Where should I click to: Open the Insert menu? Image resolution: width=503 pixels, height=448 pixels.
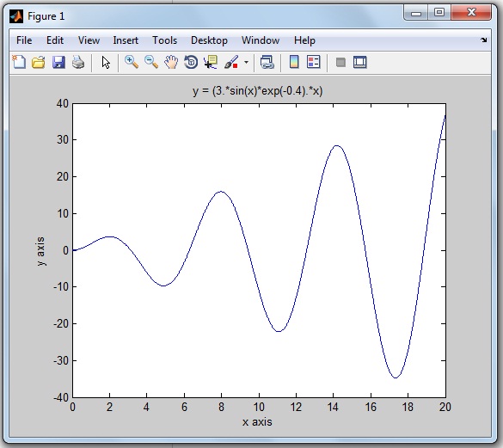point(126,40)
